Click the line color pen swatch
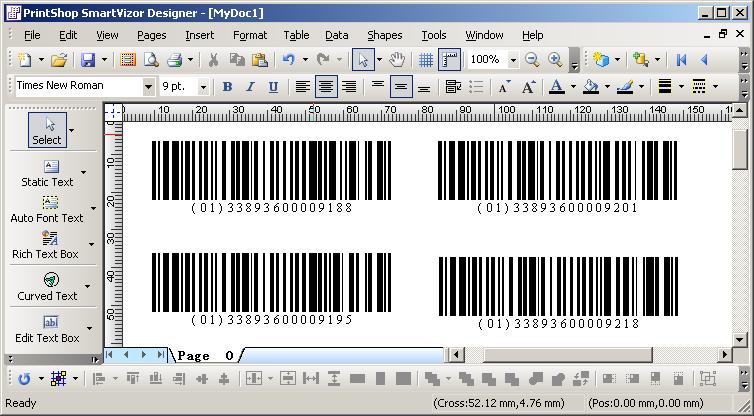 625,87
